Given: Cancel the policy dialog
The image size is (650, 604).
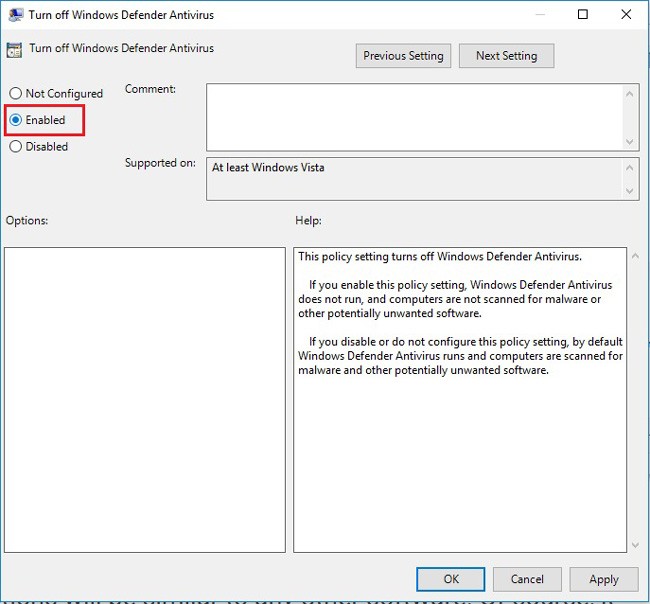Looking at the screenshot, I should tap(527, 579).
